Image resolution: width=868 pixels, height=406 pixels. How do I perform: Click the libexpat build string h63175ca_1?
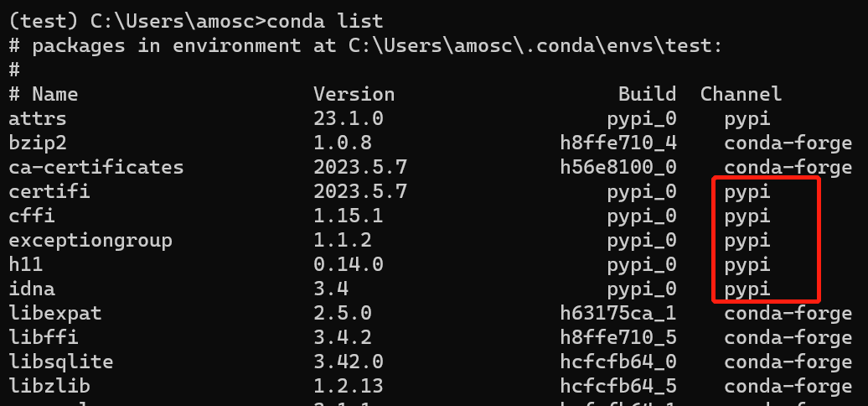pyautogui.click(x=617, y=314)
